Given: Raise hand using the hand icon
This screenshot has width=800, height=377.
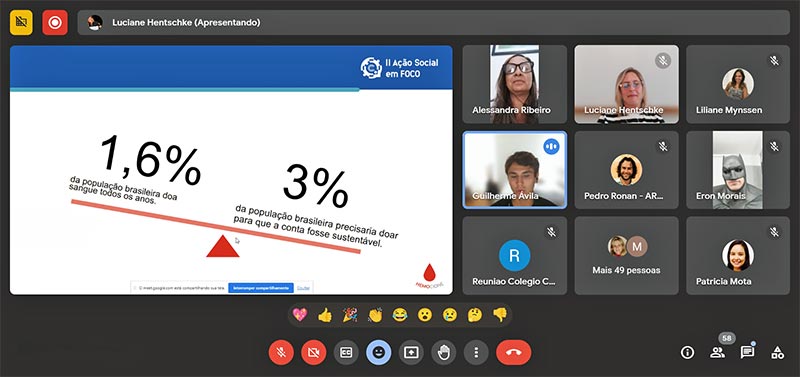Looking at the screenshot, I should pos(444,353).
